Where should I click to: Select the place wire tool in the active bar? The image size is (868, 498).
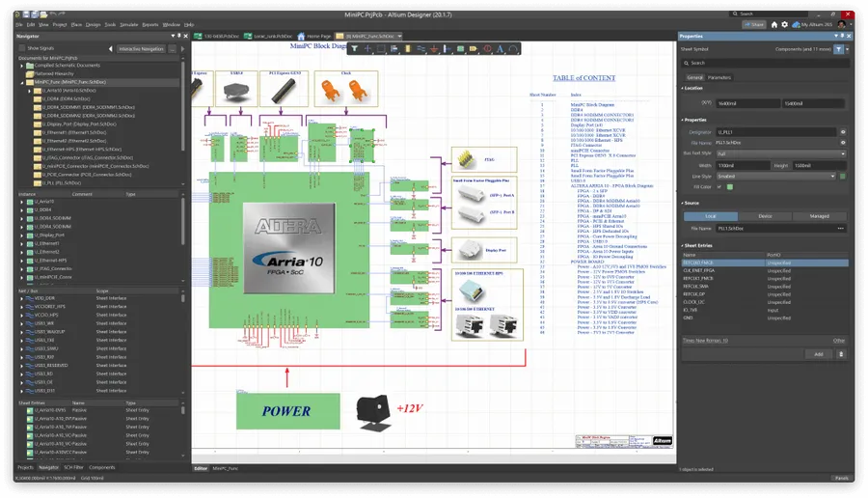(420, 49)
